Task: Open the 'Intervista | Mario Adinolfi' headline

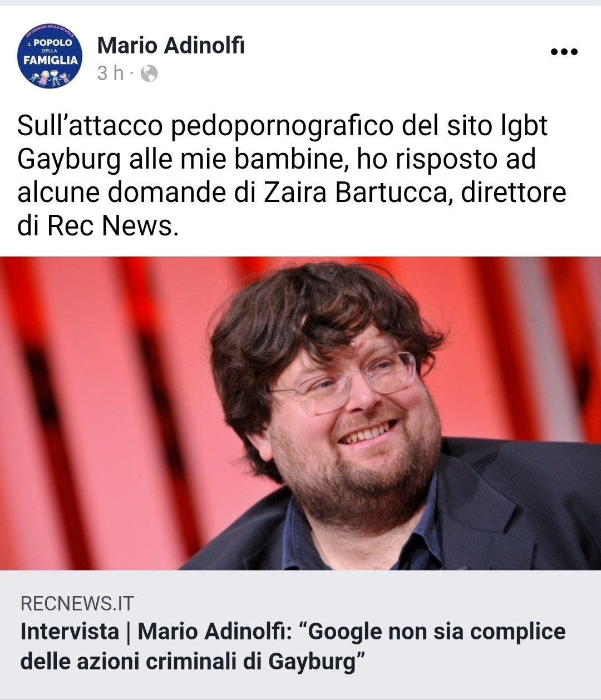Action: (x=293, y=647)
